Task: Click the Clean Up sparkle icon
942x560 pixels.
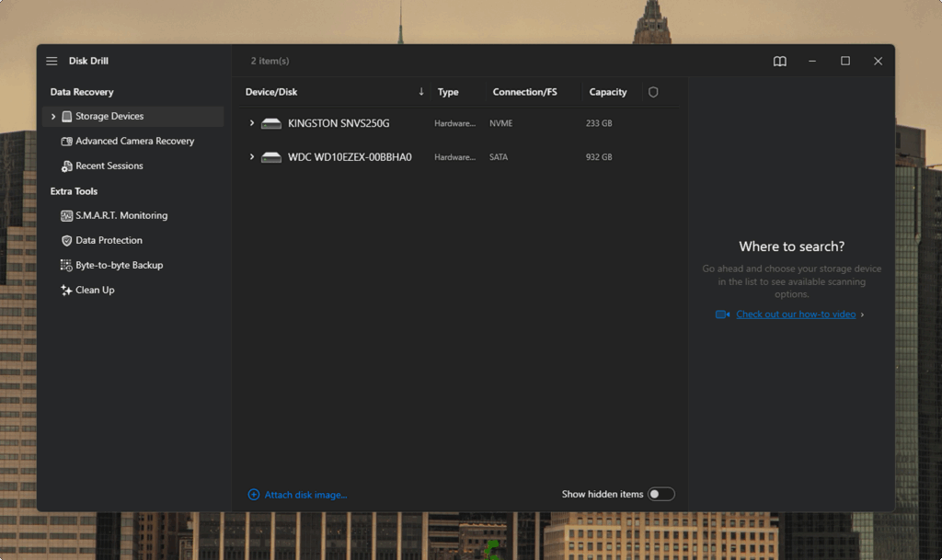Action: (x=66, y=290)
